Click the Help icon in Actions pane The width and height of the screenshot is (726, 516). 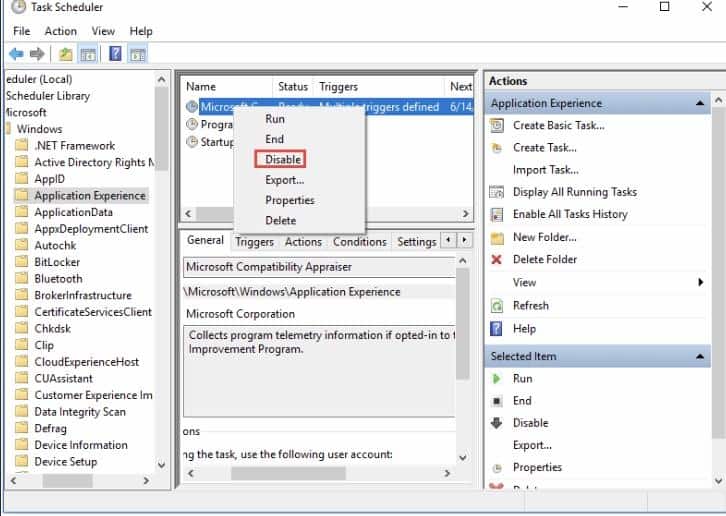496,329
